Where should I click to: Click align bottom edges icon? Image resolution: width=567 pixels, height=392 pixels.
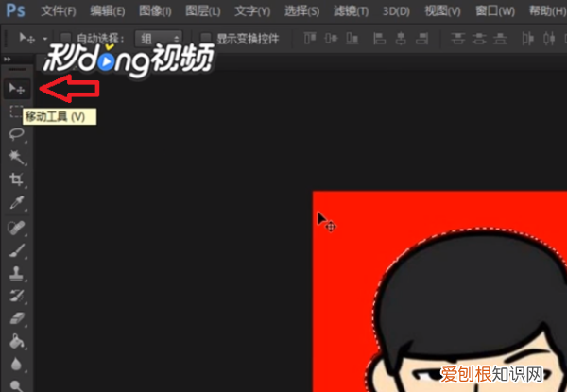click(x=352, y=38)
